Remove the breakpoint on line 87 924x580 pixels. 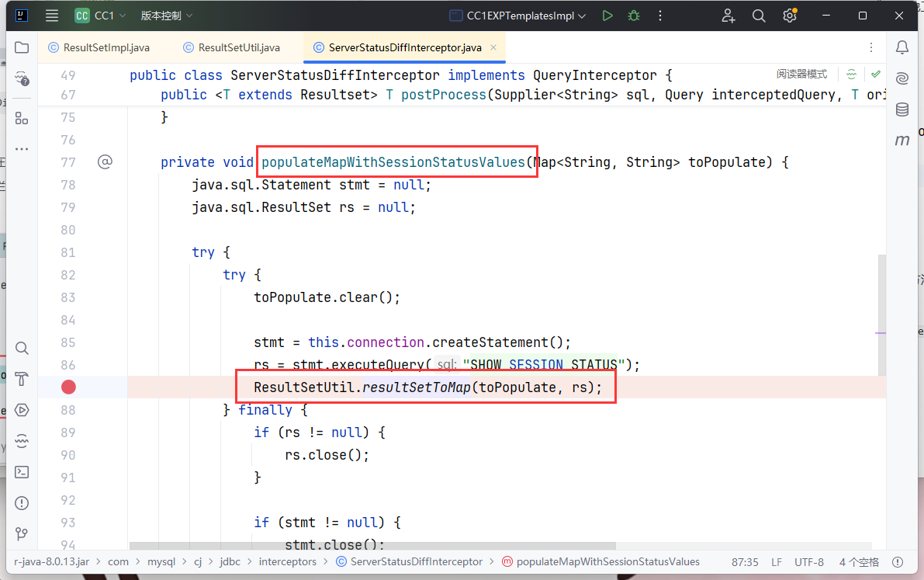69,387
